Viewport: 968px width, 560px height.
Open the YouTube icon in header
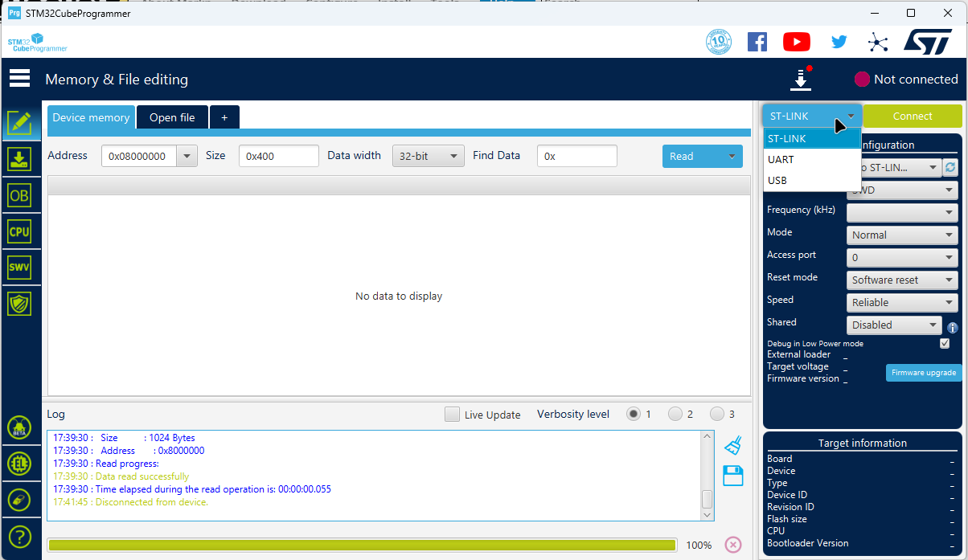point(796,42)
